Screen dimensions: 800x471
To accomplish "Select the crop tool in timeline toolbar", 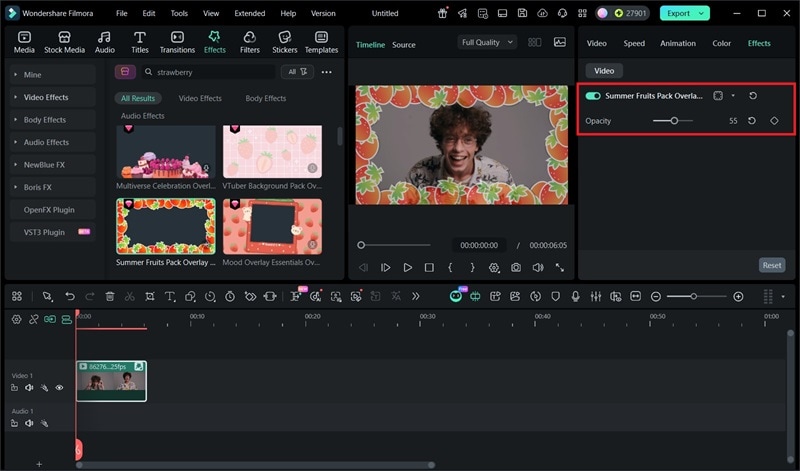I will pyautogui.click(x=149, y=297).
